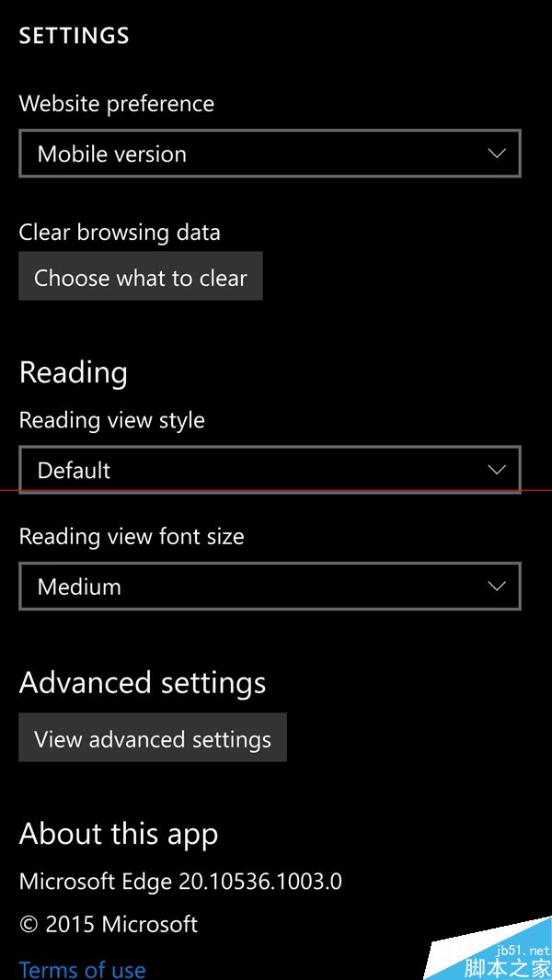Open the Reading view font size Medium dropdown
Viewport: 552px width, 980px height.
[x=270, y=587]
